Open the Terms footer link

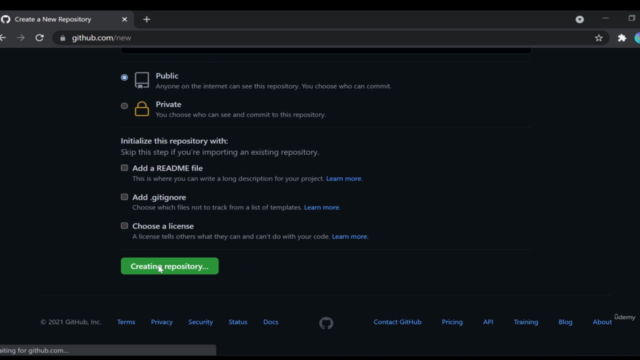tap(126, 322)
